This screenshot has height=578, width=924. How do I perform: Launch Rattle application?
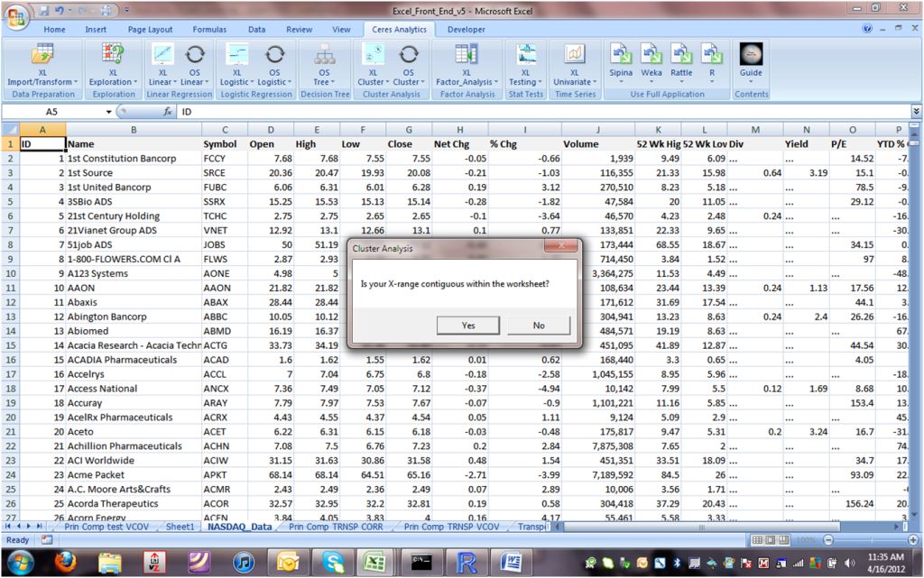coord(681,62)
